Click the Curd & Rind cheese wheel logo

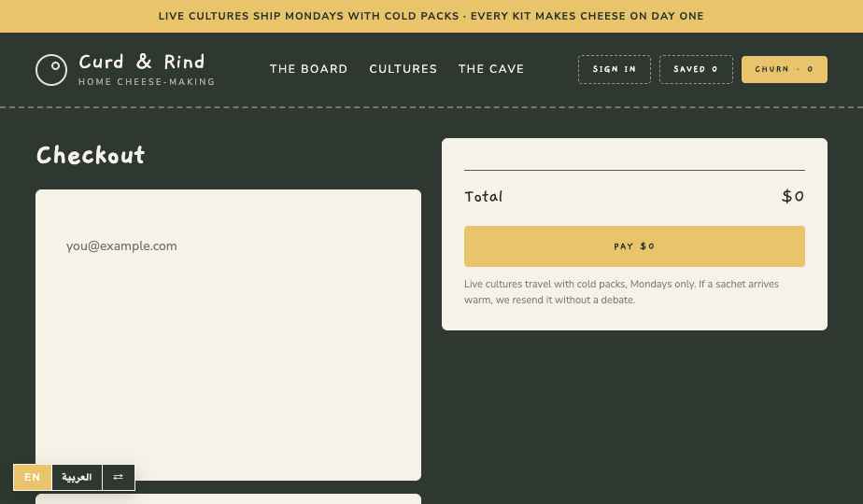51,70
